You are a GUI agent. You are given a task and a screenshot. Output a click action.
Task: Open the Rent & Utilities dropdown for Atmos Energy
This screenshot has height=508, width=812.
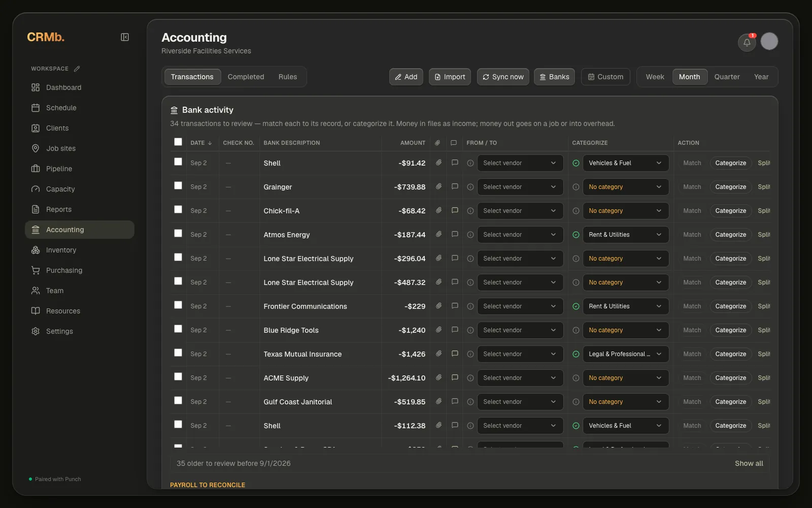[x=626, y=235]
